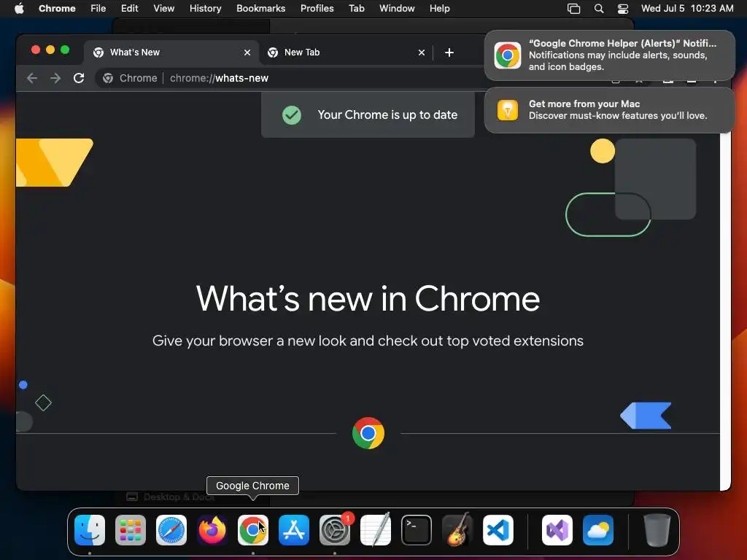
Task: Switch to the What's New tab
Action: [171, 52]
